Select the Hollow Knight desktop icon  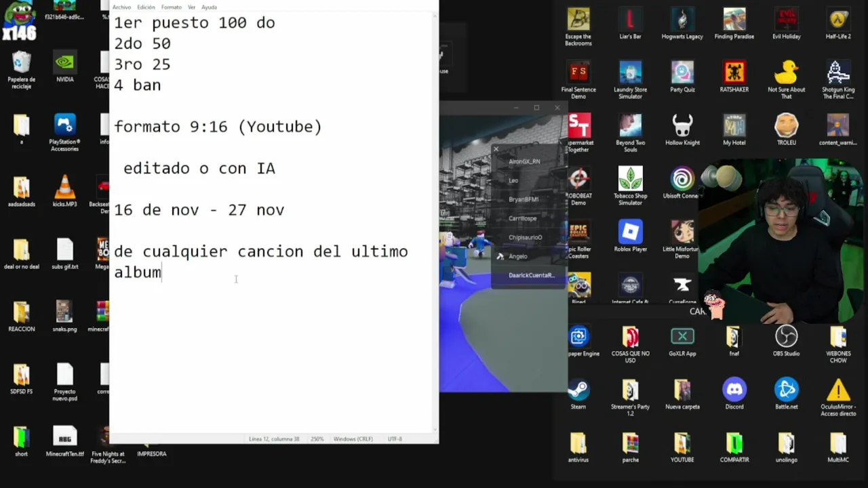click(x=682, y=129)
